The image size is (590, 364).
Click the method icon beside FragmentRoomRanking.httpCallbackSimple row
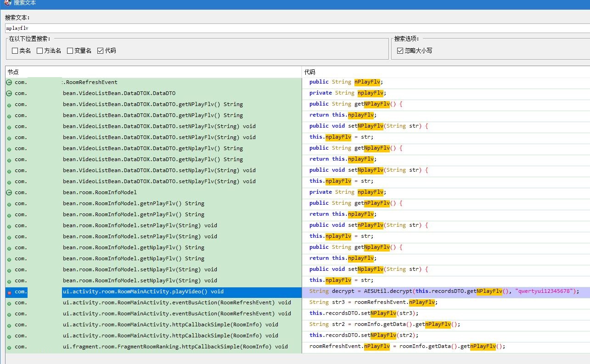[x=9, y=347]
